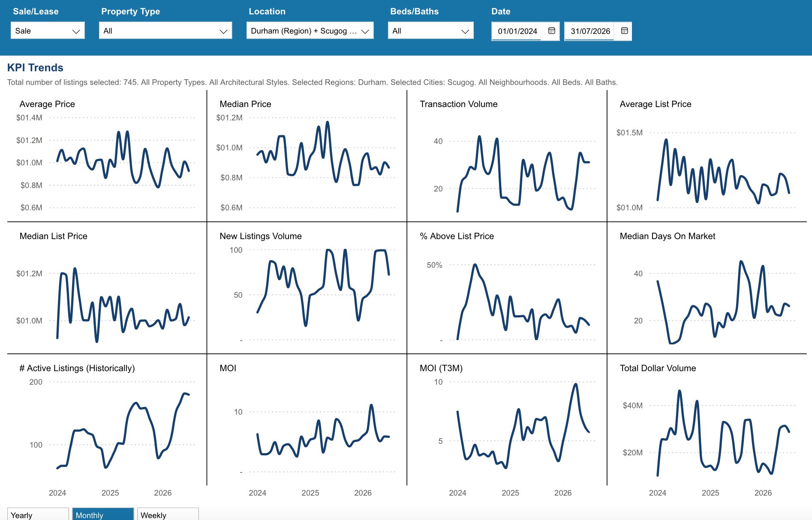The image size is (812, 520).
Task: Open calendar picker for end date
Action: tap(625, 31)
